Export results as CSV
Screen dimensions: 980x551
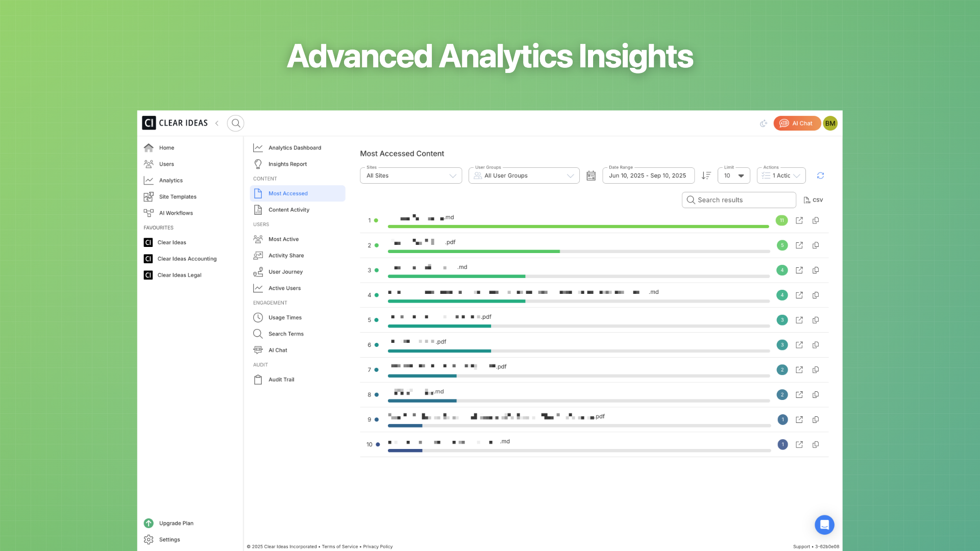pos(813,200)
